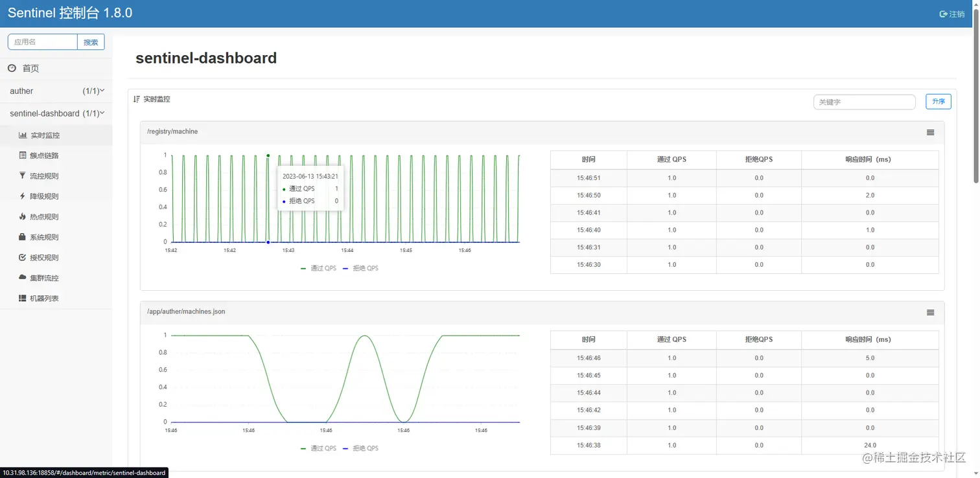
Task: Click the green data point on /registry/machine chart
Action: pos(268,155)
